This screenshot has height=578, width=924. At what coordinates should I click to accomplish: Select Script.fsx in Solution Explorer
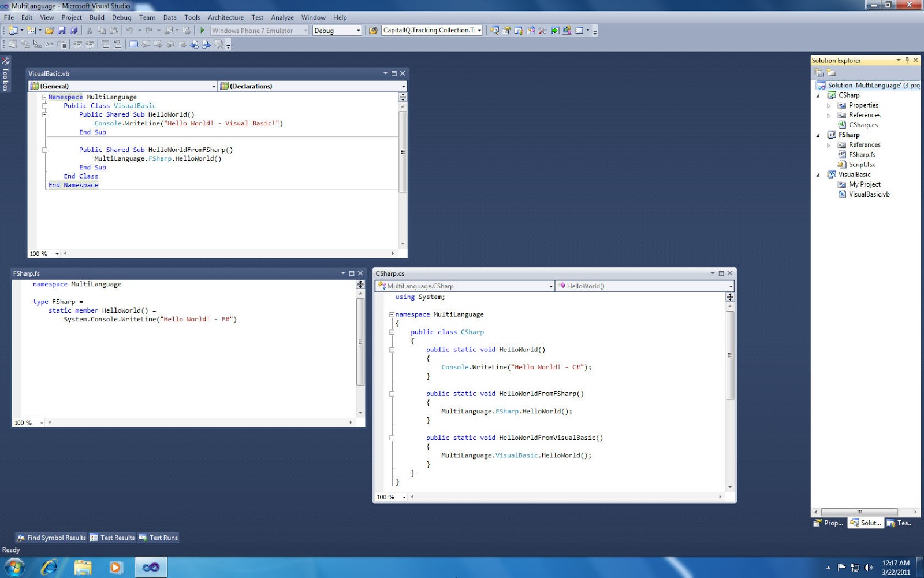(863, 164)
